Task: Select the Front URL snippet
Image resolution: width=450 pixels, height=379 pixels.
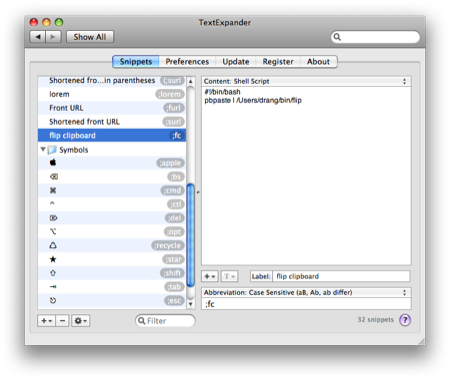Action: click(x=112, y=108)
